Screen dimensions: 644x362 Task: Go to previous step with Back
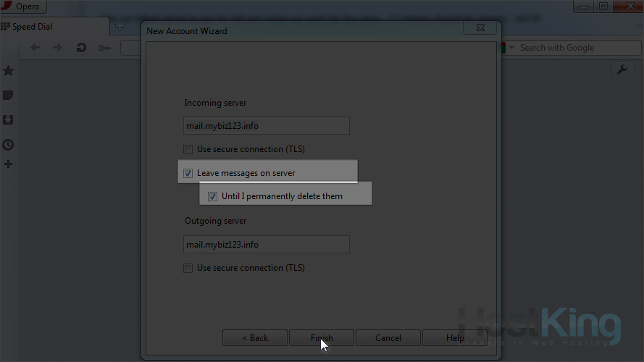point(254,338)
